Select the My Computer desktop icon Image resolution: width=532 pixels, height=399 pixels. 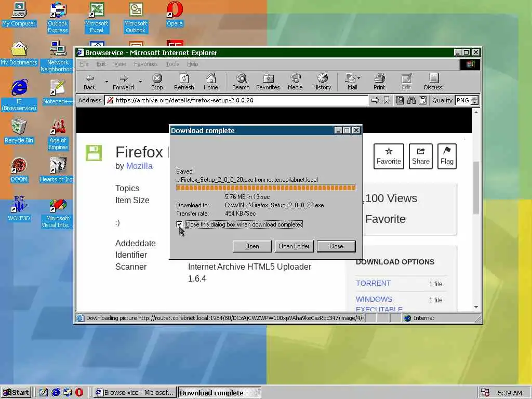click(19, 15)
